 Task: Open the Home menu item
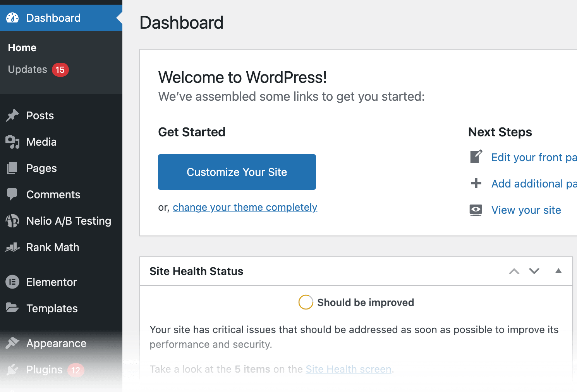click(22, 47)
